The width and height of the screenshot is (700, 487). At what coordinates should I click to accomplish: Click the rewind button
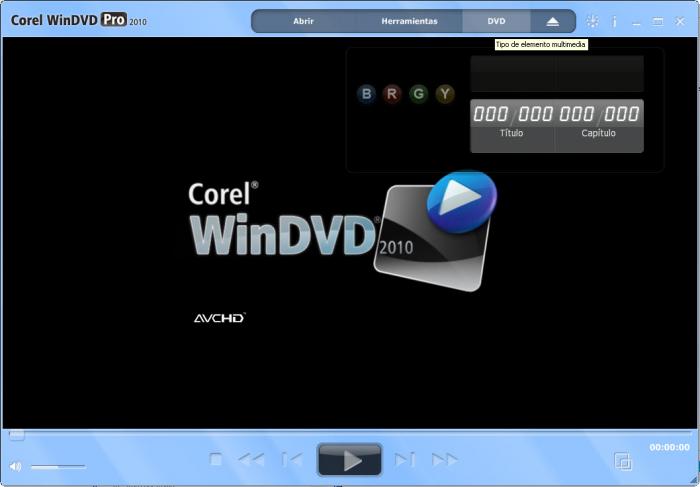pyautogui.click(x=251, y=459)
